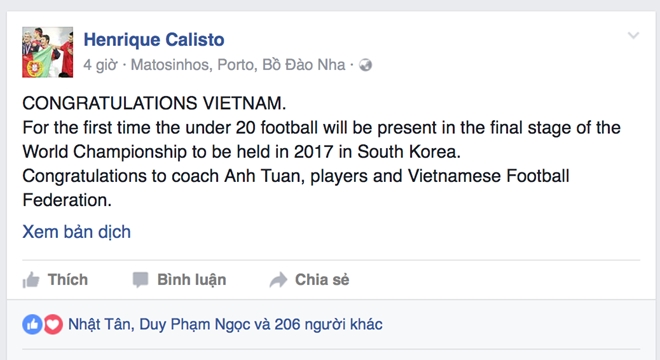This screenshot has width=660, height=360.
Task: Click the share arrow icon beside Chia sẻ
Action: [278, 280]
